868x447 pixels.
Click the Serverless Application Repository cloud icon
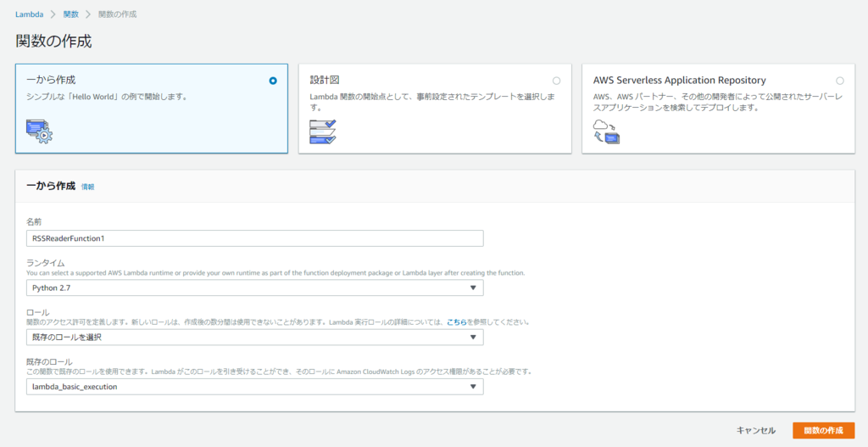click(606, 131)
